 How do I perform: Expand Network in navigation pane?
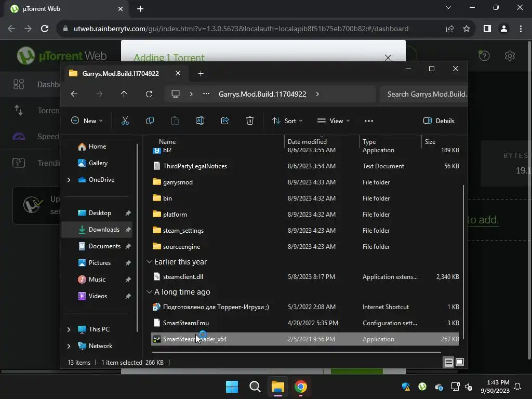pos(69,346)
